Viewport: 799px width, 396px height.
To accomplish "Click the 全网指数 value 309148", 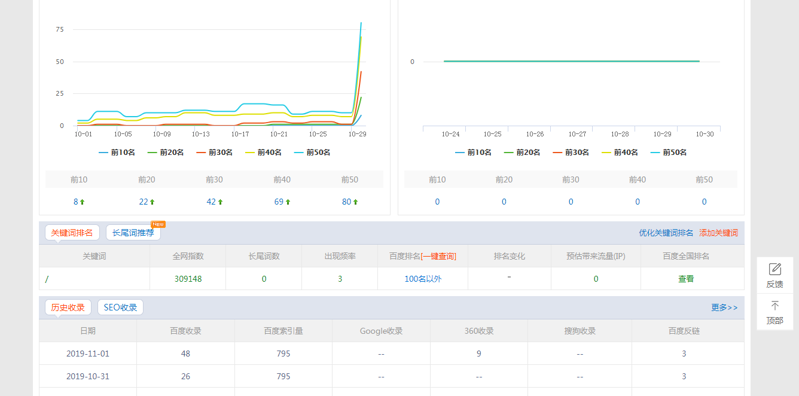I will pyautogui.click(x=188, y=279).
